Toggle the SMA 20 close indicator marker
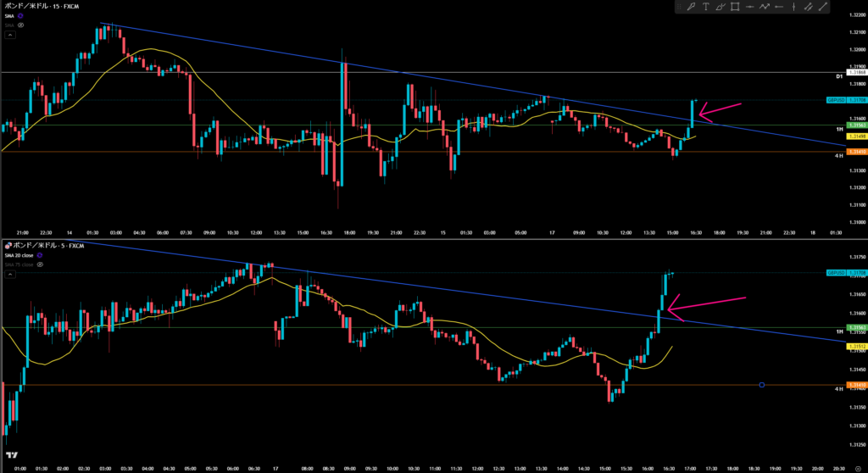 42,254
